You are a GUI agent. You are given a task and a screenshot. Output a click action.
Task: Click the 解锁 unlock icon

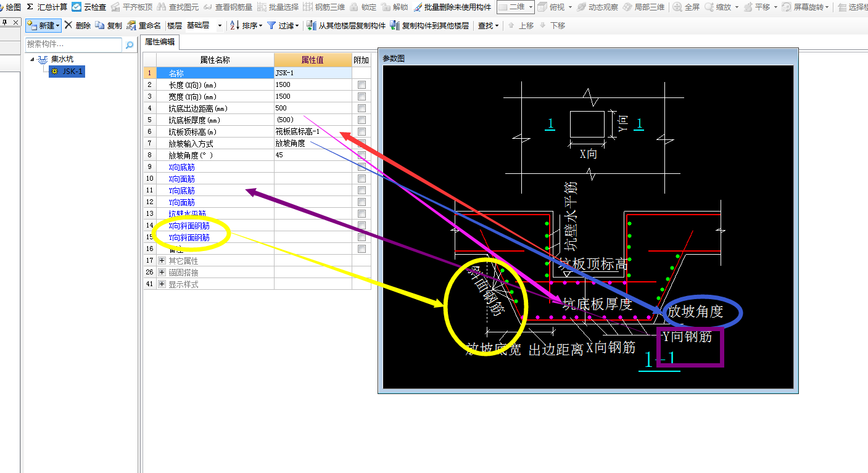click(386, 7)
